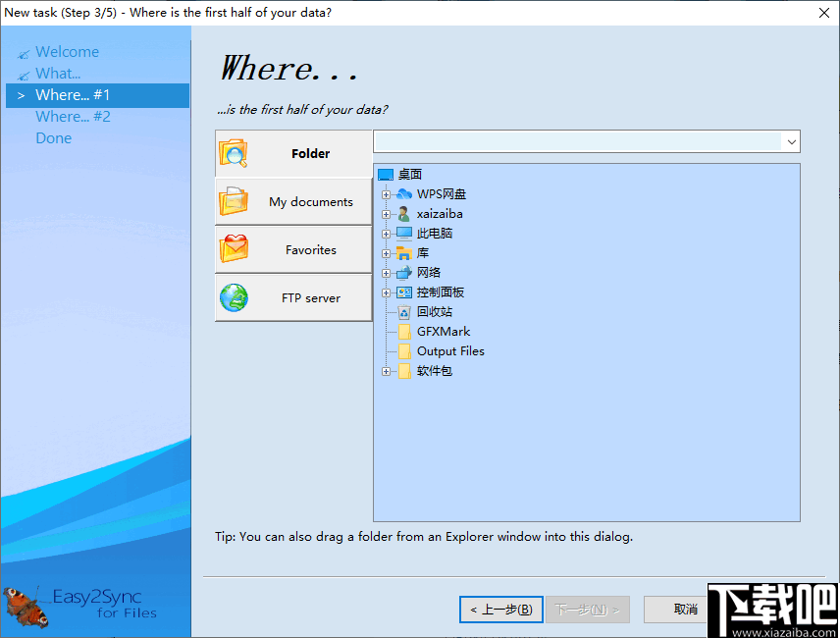Select the 桌面 root in the tree
Viewport: 840px width, 638px height.
pyautogui.click(x=386, y=174)
